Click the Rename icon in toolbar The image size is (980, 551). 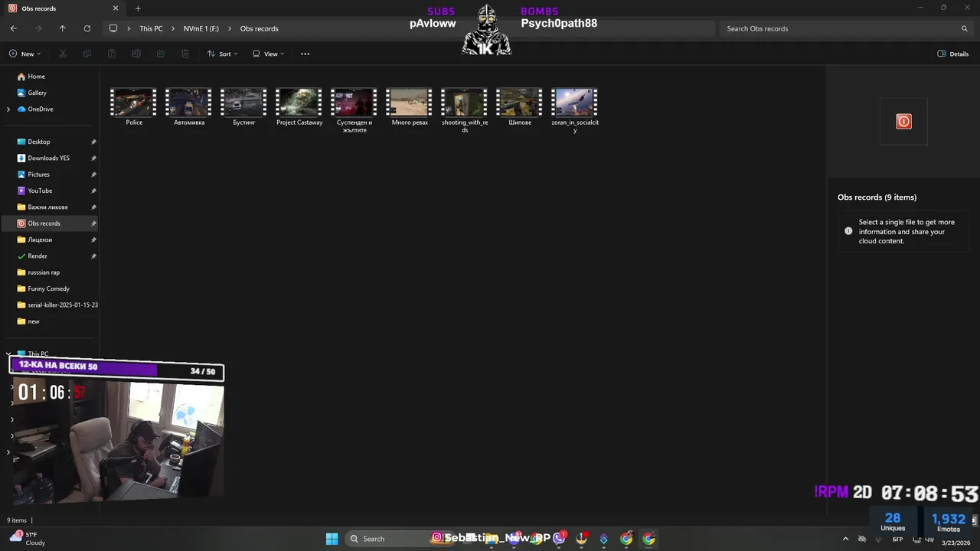coord(136,54)
